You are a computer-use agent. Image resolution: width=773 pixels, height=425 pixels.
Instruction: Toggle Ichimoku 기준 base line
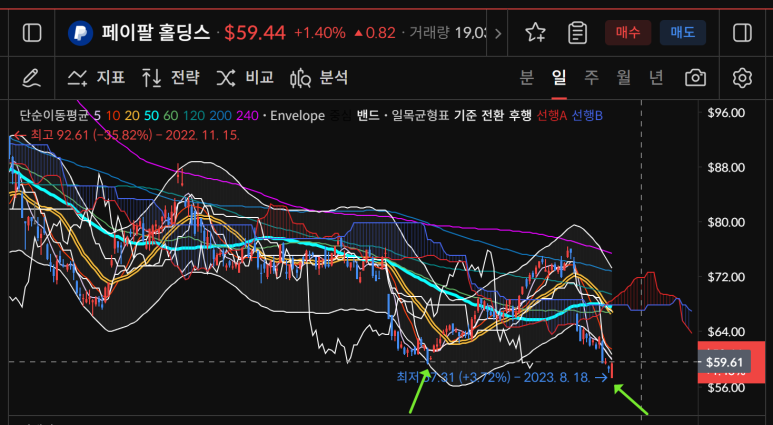point(465,116)
